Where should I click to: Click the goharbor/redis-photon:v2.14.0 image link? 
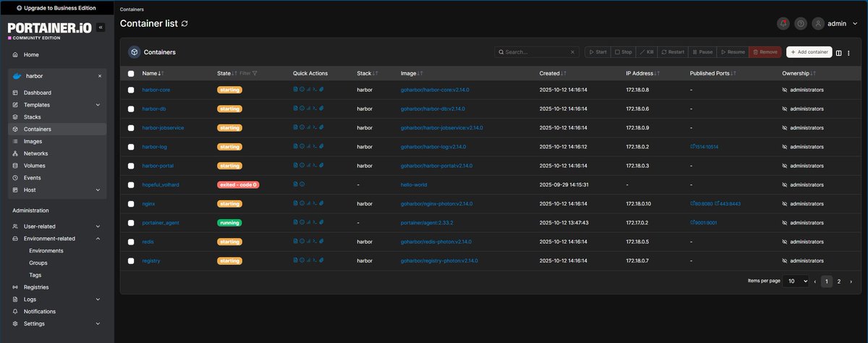coord(436,242)
